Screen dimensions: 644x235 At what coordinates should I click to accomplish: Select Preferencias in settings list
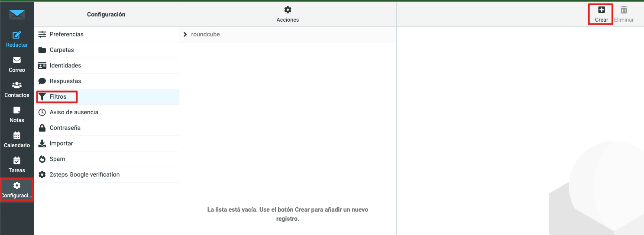point(66,34)
